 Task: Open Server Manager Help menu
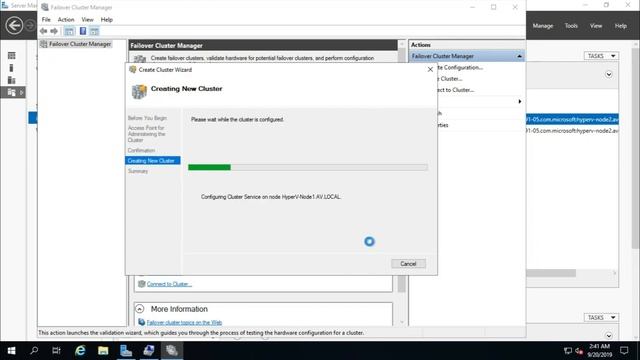click(x=620, y=26)
